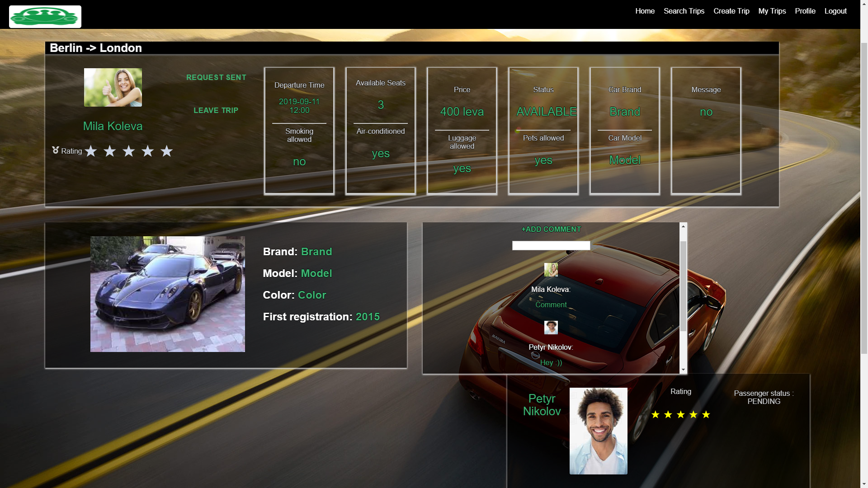868x488 pixels.
Task: Click the Mila Koleva driver name
Action: (x=113, y=126)
